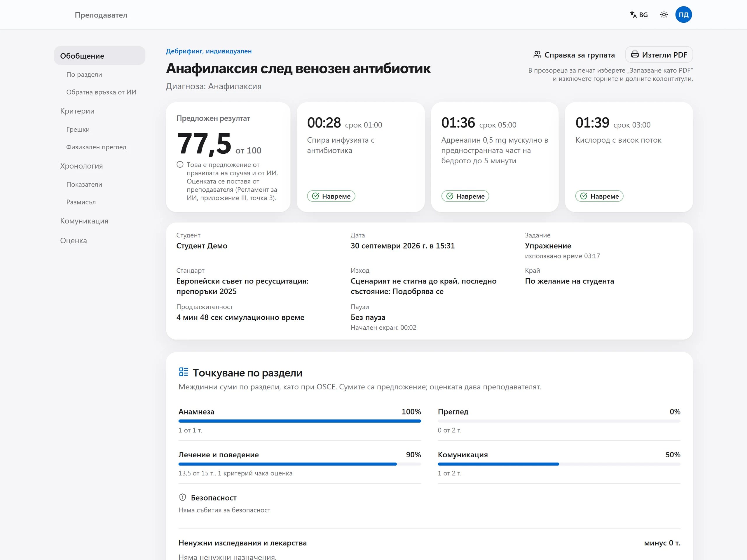Select Критерии in the sidebar
The image size is (747, 560).
pos(77,111)
